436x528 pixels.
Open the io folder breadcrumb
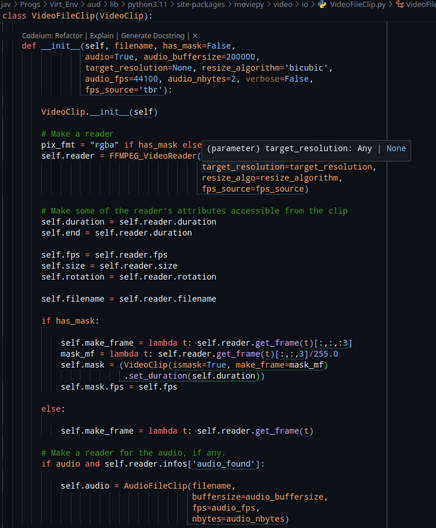click(304, 4)
